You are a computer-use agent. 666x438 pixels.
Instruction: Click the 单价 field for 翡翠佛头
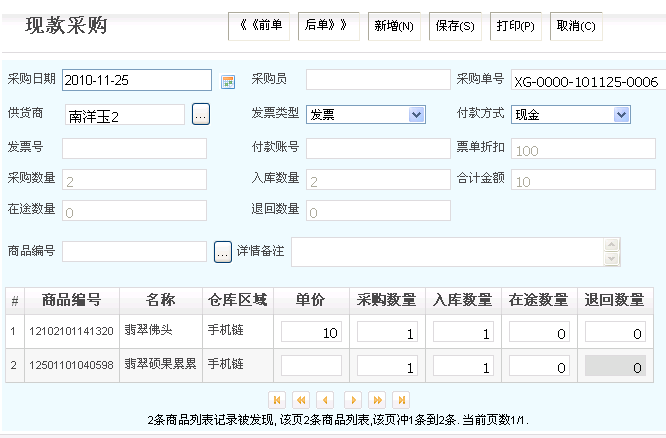coord(311,332)
